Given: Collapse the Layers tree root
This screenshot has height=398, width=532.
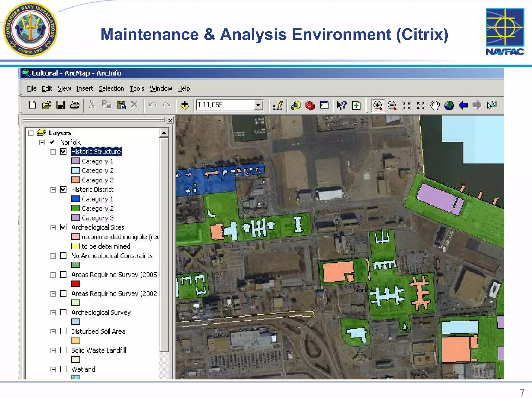Looking at the screenshot, I should tap(31, 133).
